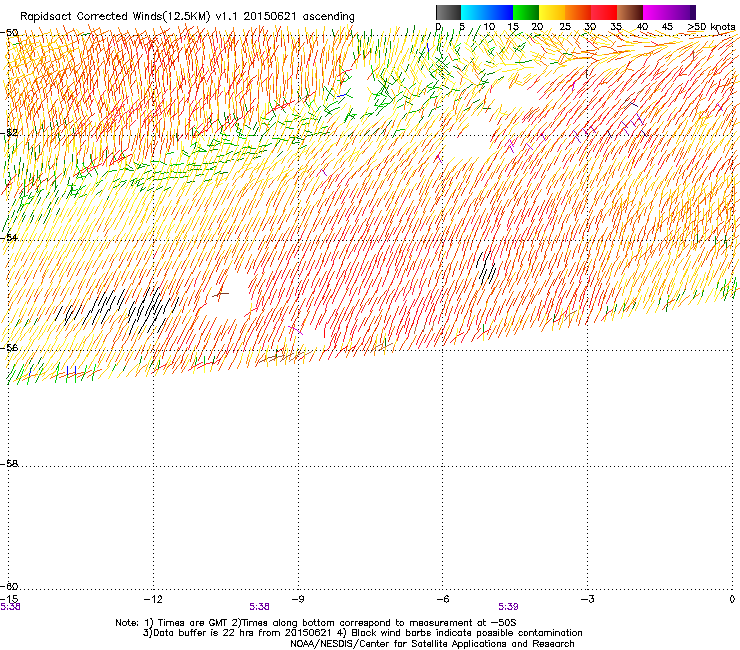740x650 pixels.
Task: Click the "-15" longitude axis label
Action: coord(9,599)
